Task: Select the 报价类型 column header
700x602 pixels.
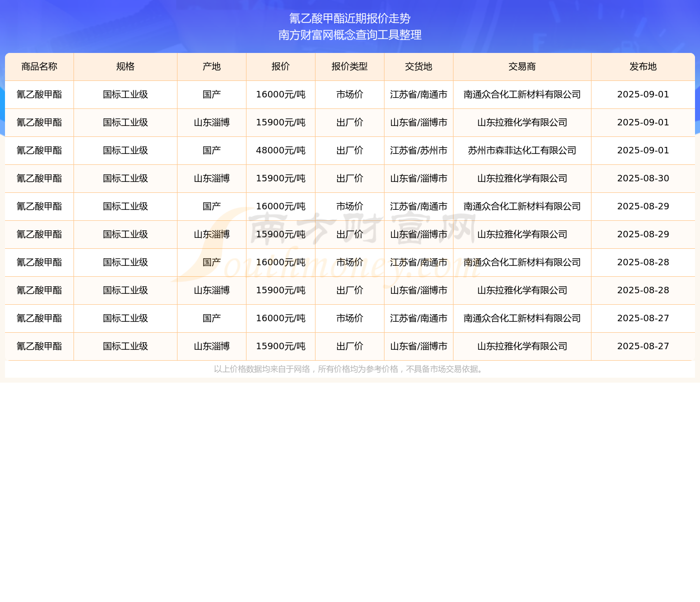Action: (350, 66)
